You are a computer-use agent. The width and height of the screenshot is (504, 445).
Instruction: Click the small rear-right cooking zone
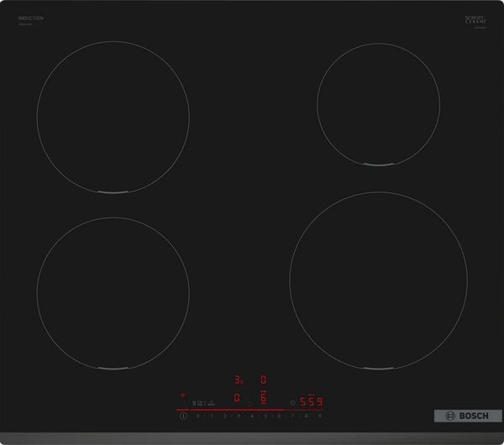tap(378, 104)
